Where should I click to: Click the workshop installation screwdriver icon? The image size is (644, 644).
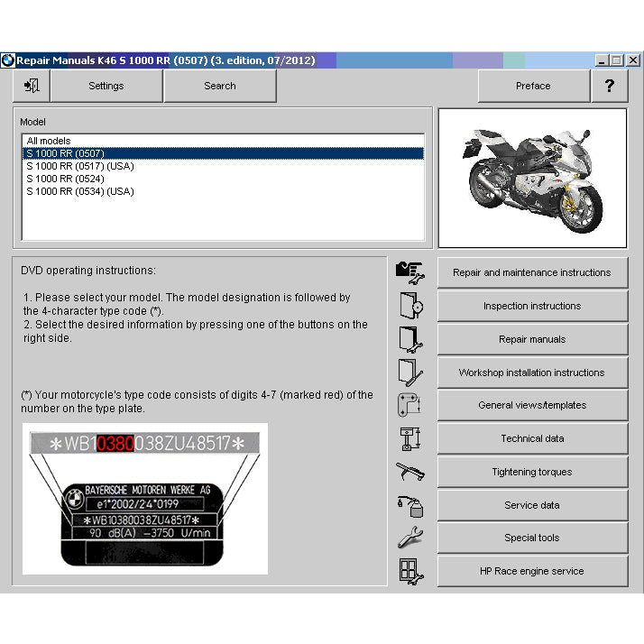[x=409, y=373]
